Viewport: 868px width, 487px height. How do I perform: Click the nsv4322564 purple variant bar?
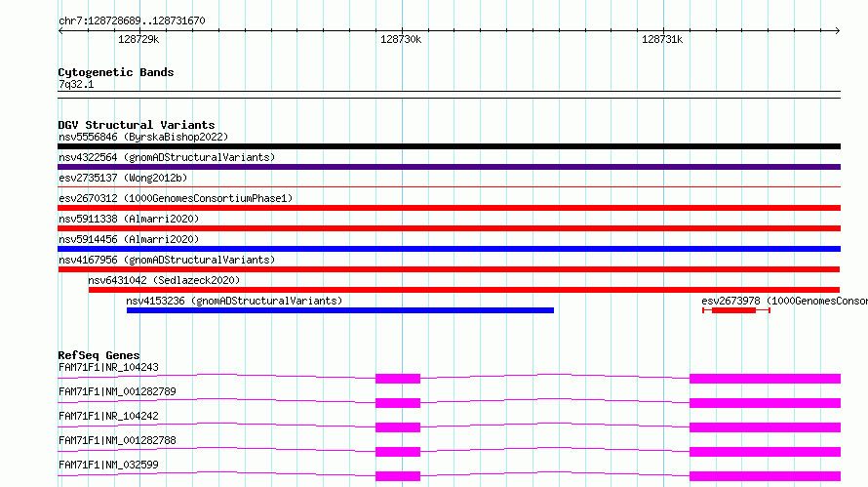pos(449,167)
